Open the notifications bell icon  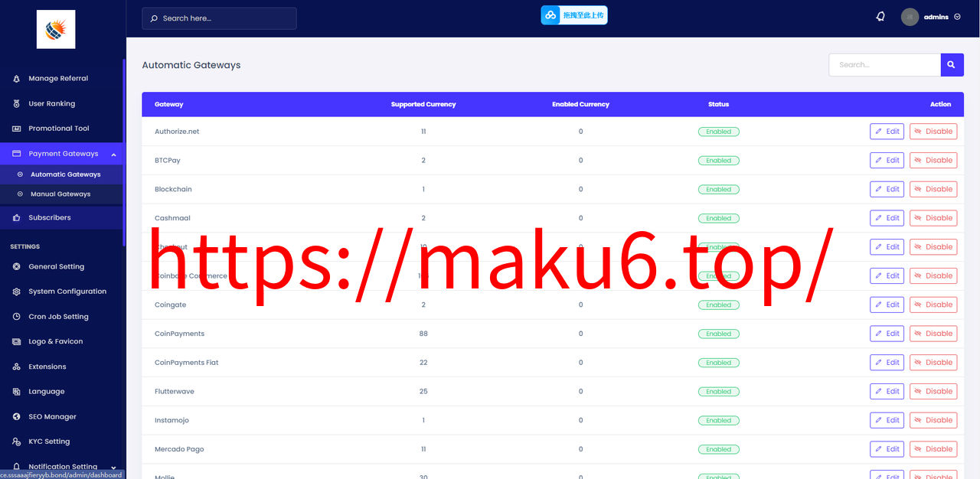click(x=880, y=17)
